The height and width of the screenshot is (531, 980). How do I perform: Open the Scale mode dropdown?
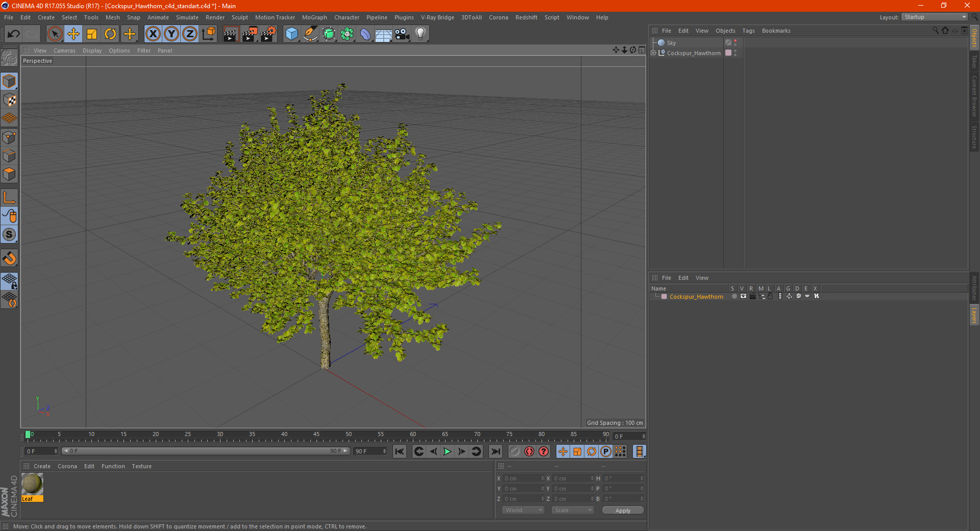(573, 510)
